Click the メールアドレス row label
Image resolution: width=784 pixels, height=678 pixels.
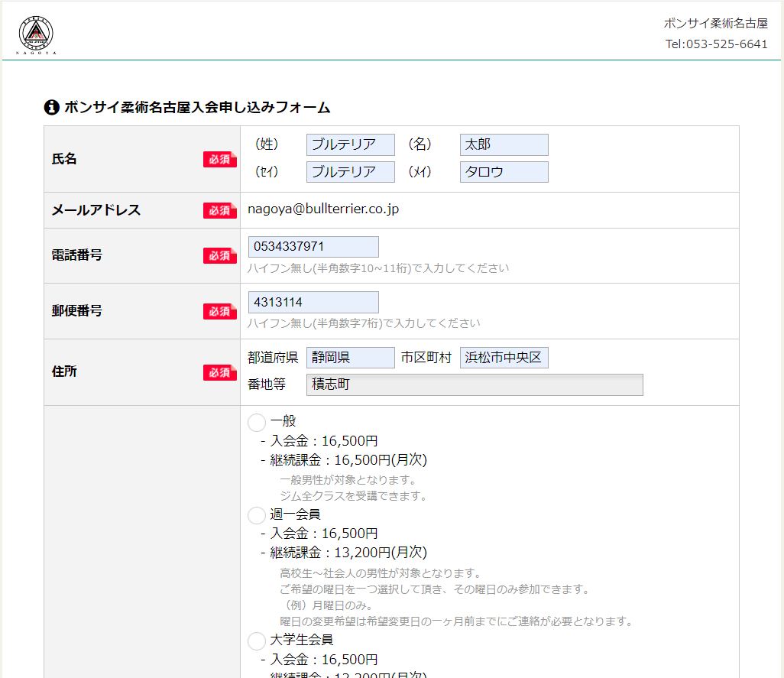[96, 210]
